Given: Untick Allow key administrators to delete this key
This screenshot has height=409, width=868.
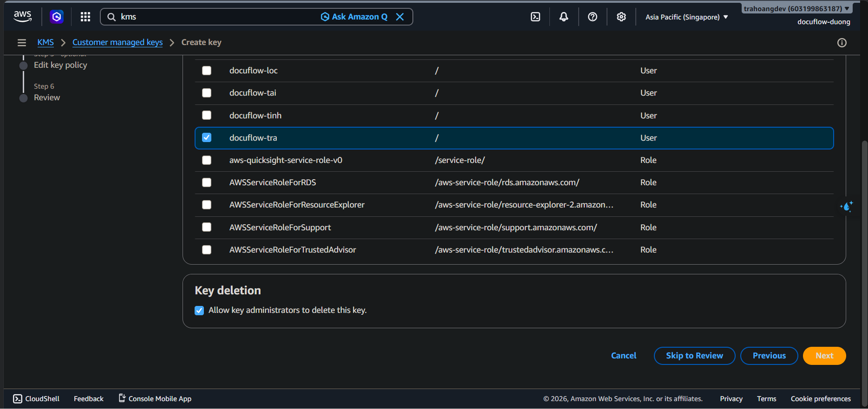Looking at the screenshot, I should [199, 311].
